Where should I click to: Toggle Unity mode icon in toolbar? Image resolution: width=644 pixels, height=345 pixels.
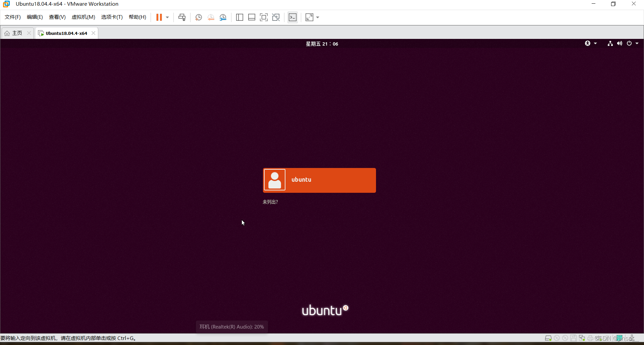click(x=276, y=17)
